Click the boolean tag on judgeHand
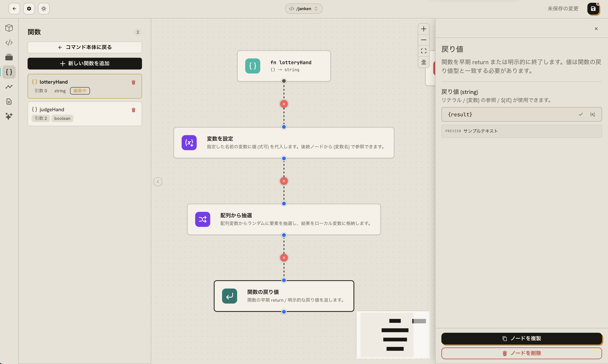This screenshot has width=608, height=364. click(x=62, y=118)
